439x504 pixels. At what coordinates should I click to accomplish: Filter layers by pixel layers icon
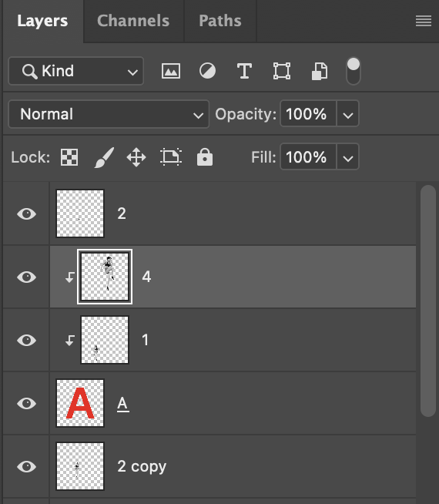point(170,71)
